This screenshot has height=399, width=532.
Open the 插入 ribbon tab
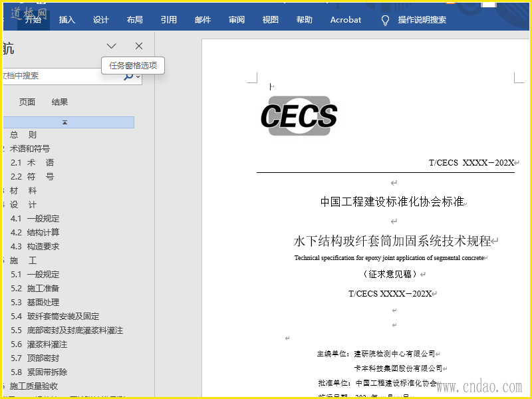point(67,20)
